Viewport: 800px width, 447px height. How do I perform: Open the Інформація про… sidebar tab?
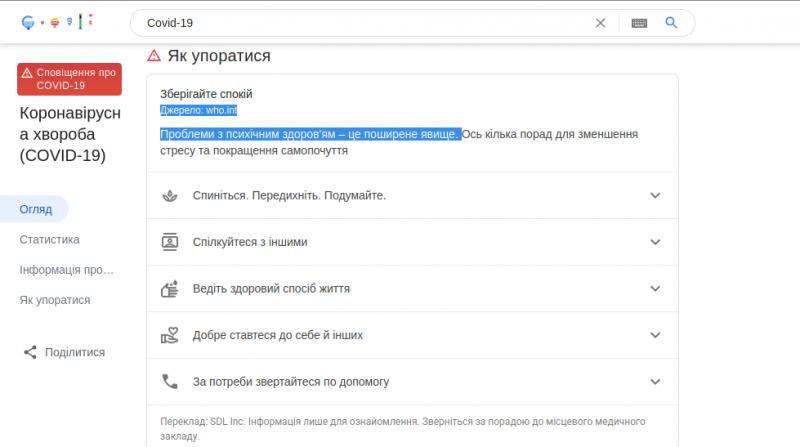[x=67, y=270]
